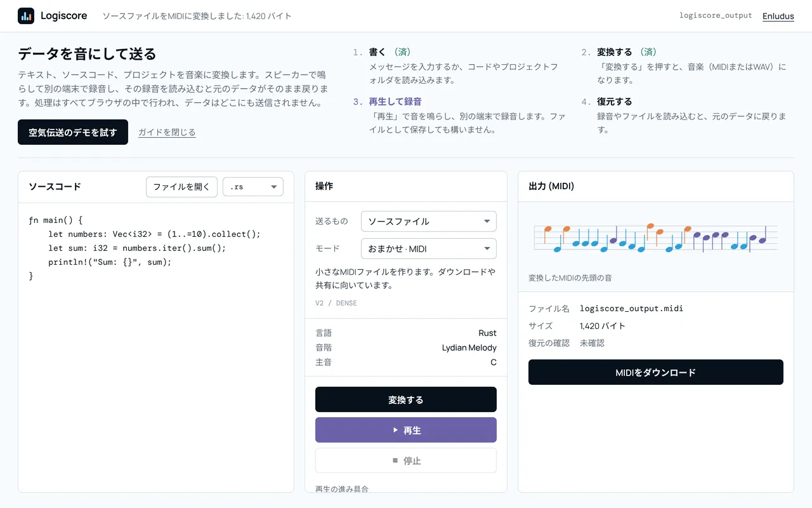The height and width of the screenshot is (508, 812).
Task: Click the データを音にして送る heading
Action: point(87,53)
